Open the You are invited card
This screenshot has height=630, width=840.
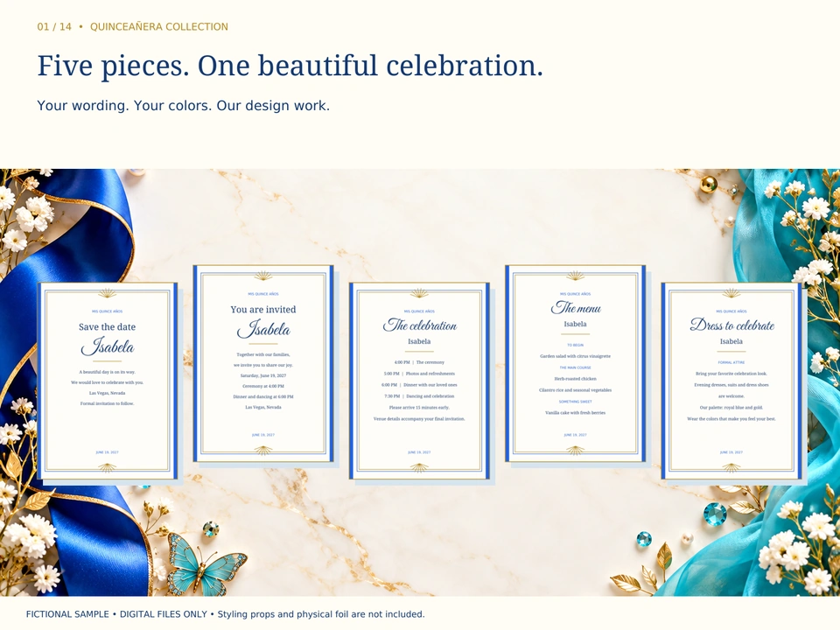(263, 363)
